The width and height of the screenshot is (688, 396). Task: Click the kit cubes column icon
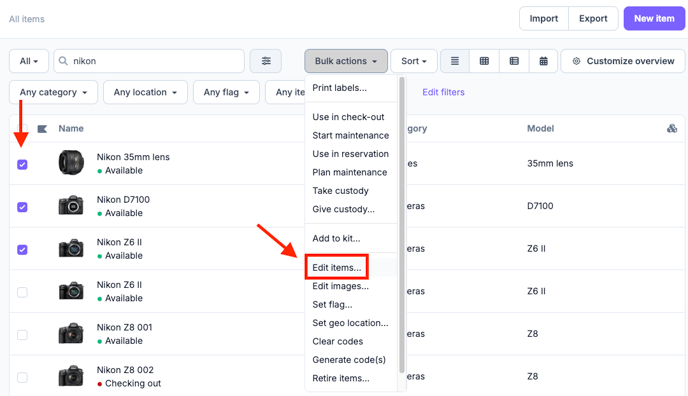point(672,128)
